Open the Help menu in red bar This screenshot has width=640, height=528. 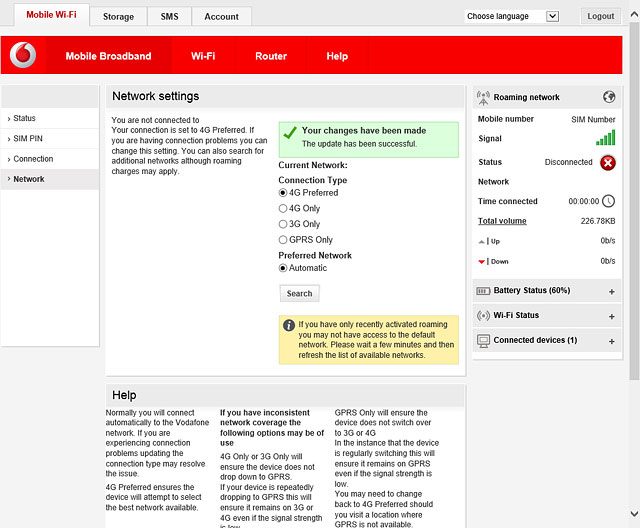pos(337,56)
